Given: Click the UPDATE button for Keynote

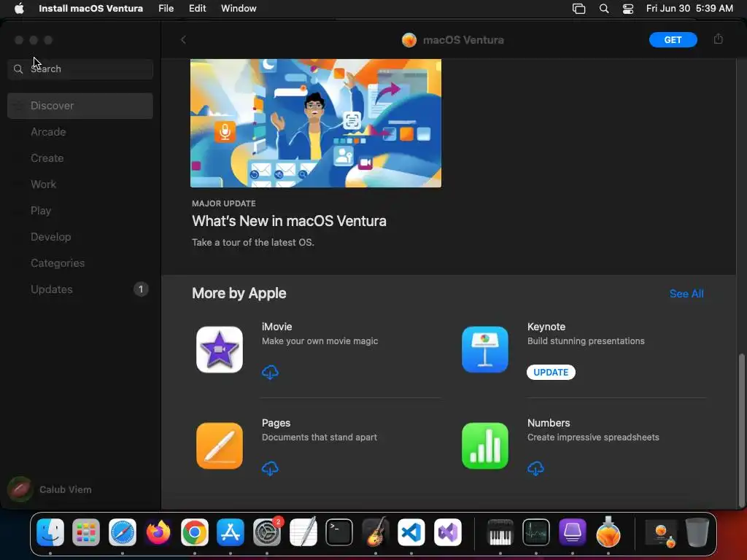Looking at the screenshot, I should coord(551,373).
